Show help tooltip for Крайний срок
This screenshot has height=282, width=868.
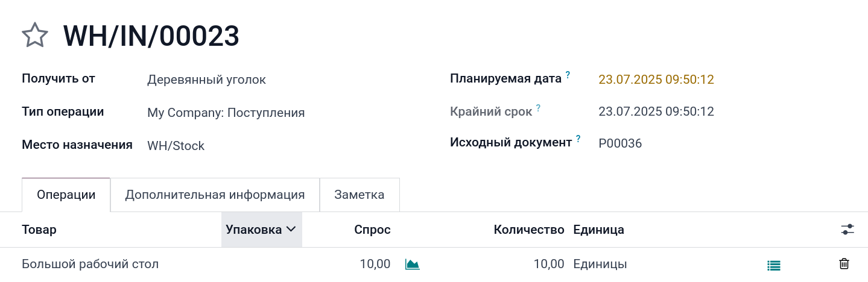click(538, 108)
